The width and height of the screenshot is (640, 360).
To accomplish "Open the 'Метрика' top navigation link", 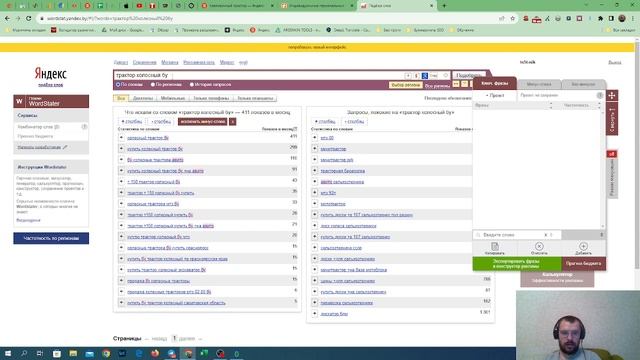I will tap(170, 62).
